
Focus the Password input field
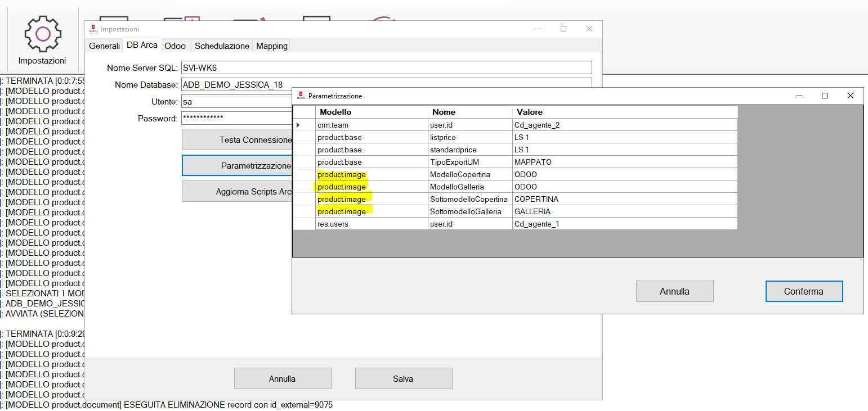pyautogui.click(x=236, y=118)
